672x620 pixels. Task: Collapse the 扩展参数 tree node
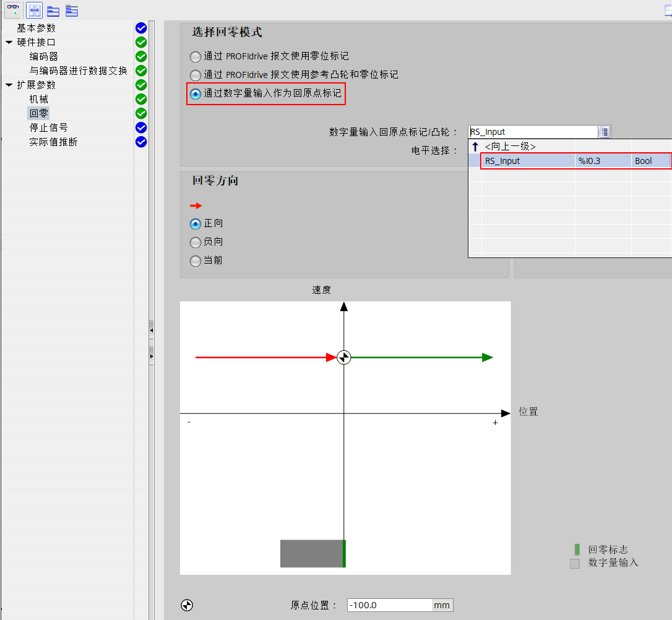coord(9,85)
